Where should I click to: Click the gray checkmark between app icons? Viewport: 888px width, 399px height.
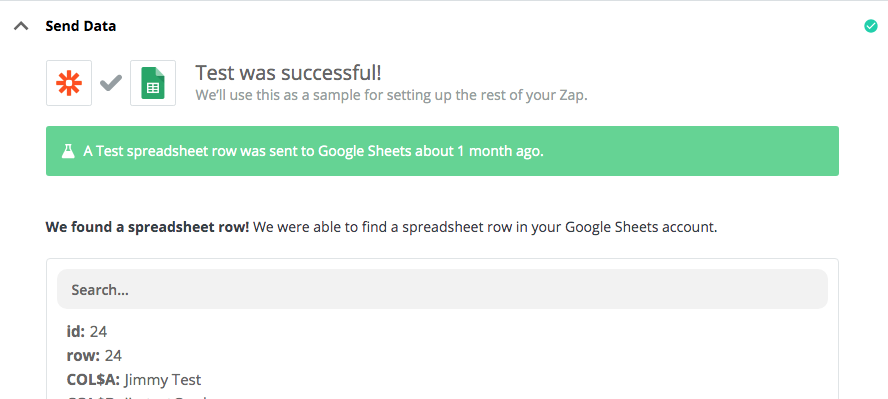[111, 83]
